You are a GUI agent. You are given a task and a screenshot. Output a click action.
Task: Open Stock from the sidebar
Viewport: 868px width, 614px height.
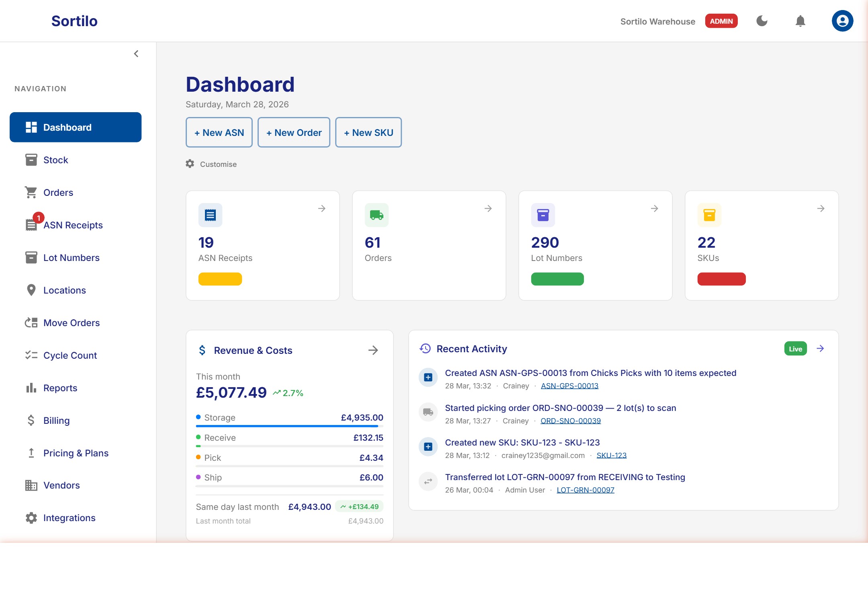click(x=76, y=160)
